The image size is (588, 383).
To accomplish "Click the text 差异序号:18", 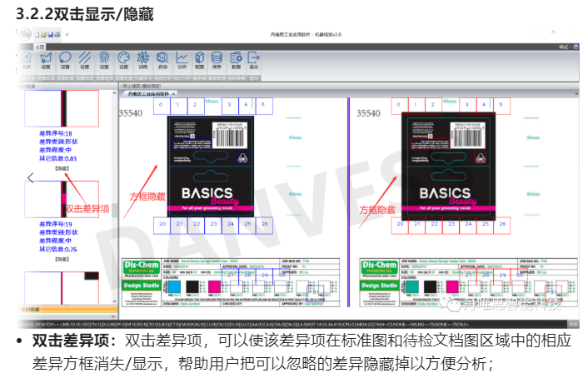I will point(56,133).
